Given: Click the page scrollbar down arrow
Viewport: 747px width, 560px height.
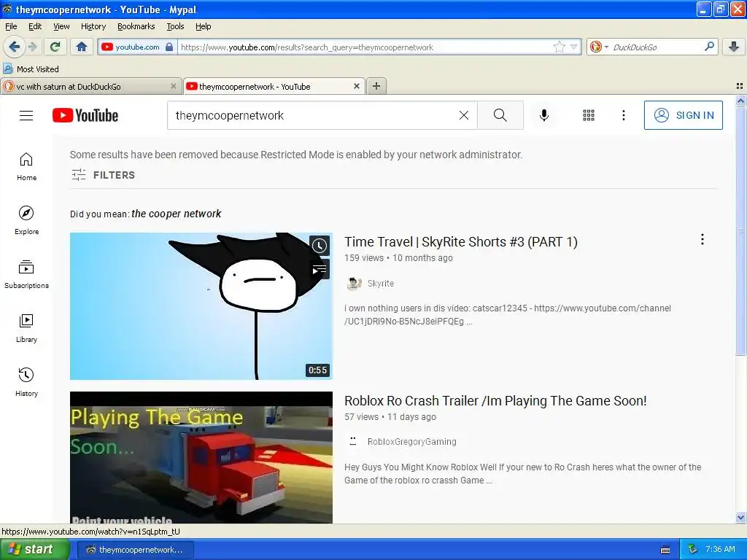Looking at the screenshot, I should tap(740, 518).
